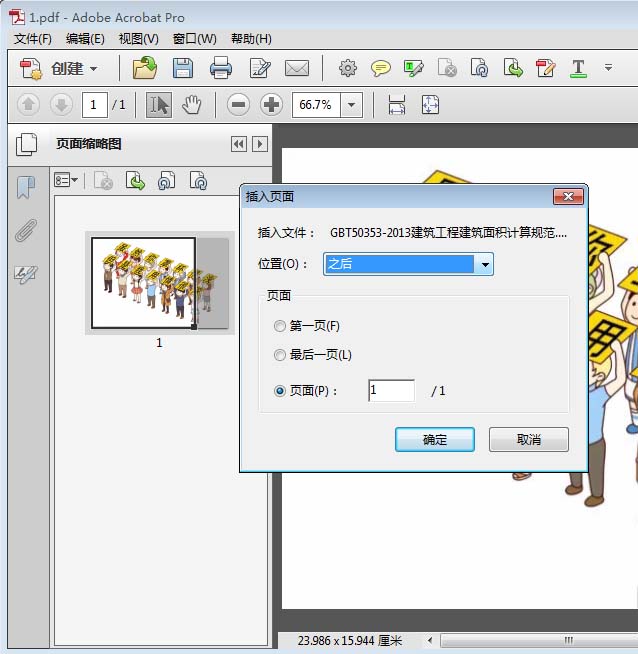Click the Print icon in toolbar
Image resolution: width=638 pixels, height=654 pixels.
(221, 68)
